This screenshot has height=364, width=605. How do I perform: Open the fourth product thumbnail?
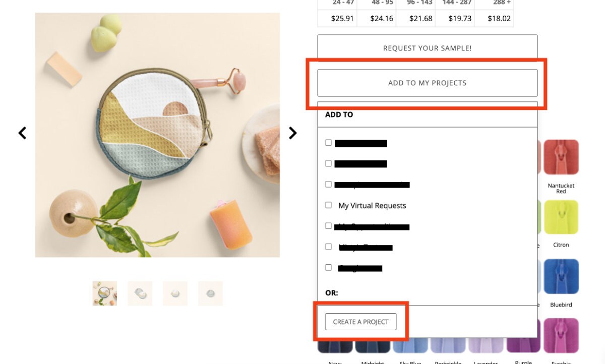point(210,293)
